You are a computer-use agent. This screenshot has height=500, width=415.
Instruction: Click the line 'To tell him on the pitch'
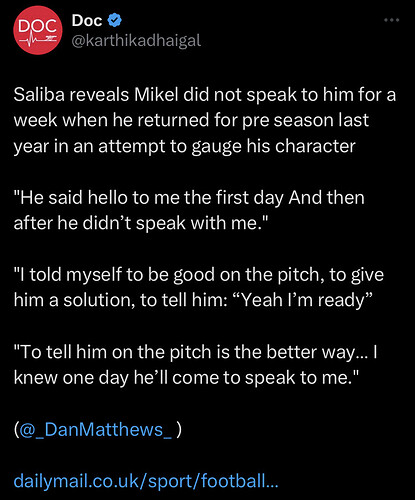tap(196, 352)
